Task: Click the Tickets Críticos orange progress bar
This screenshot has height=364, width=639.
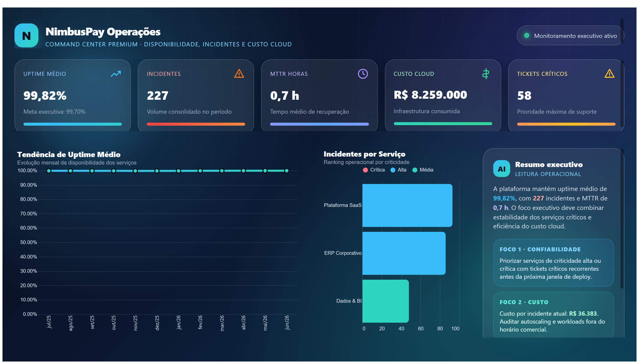Action: pos(566,124)
